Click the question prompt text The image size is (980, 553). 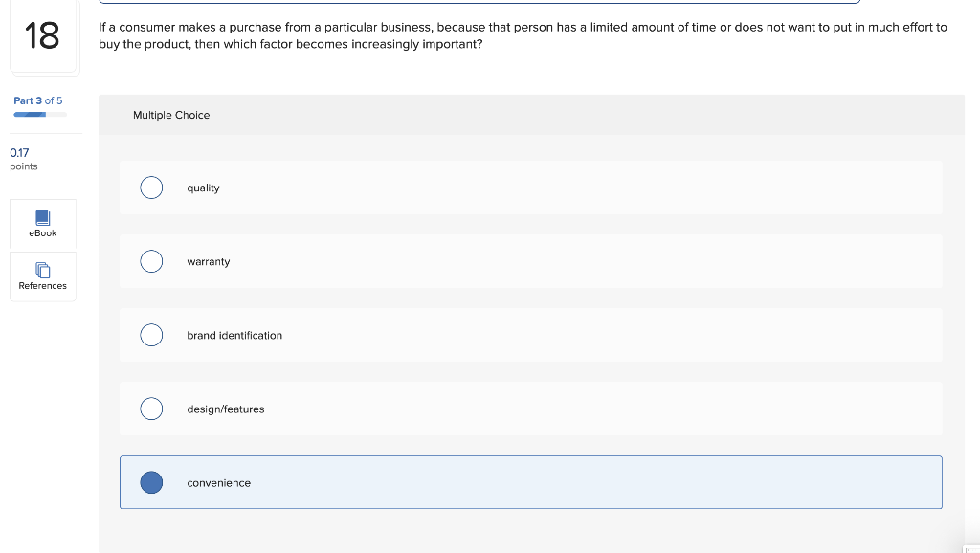coord(521,35)
